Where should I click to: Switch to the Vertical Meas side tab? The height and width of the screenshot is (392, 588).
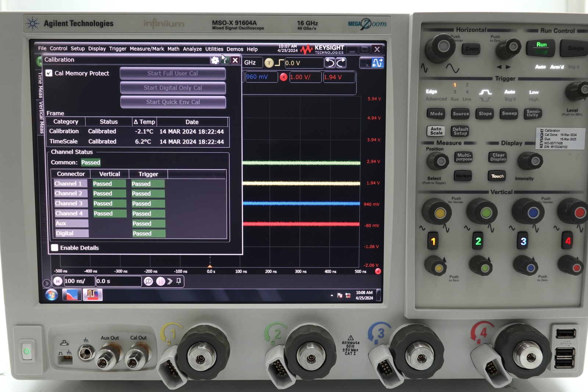(41, 118)
